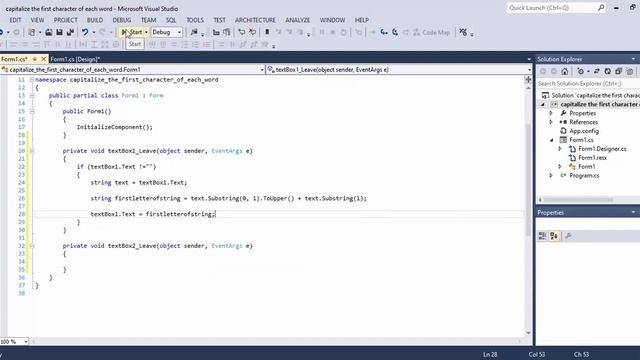This screenshot has height=360, width=640.
Task: Click the Find in Files icon
Action: (194, 32)
